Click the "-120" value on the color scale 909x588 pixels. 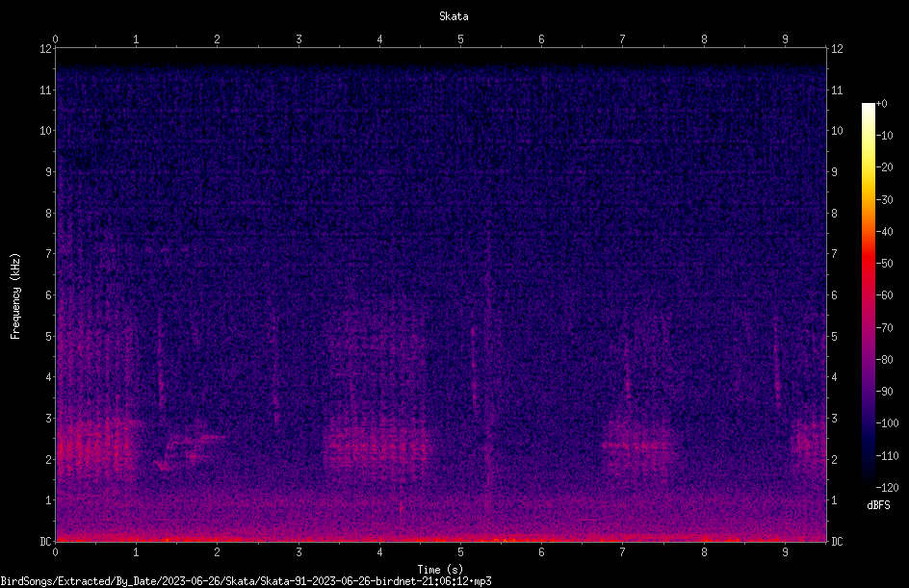(887, 488)
